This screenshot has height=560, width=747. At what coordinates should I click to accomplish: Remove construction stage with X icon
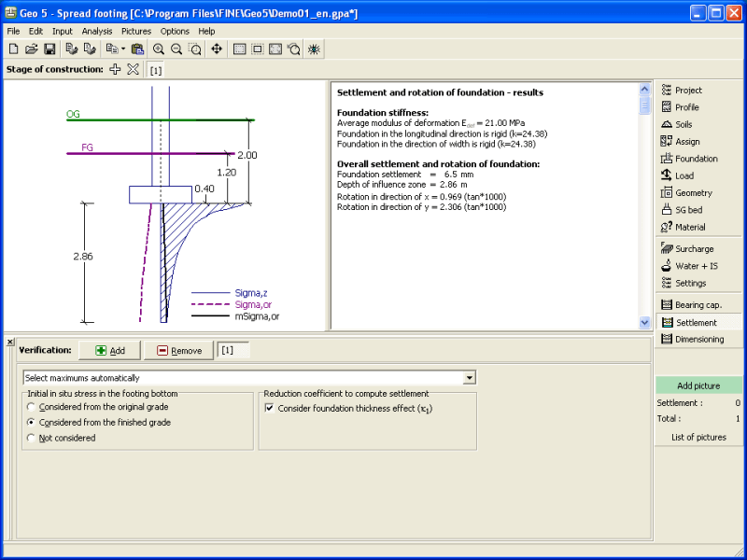pyautogui.click(x=133, y=69)
